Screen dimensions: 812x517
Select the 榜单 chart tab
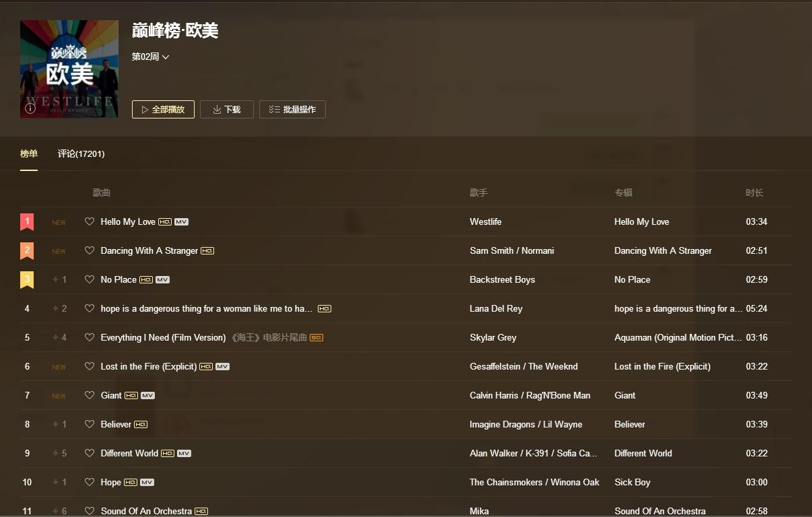(29, 154)
